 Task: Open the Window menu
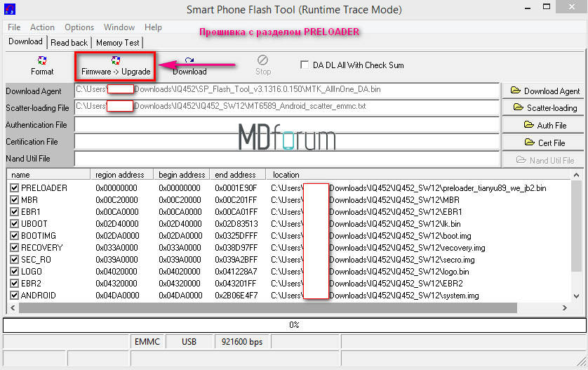(x=119, y=27)
